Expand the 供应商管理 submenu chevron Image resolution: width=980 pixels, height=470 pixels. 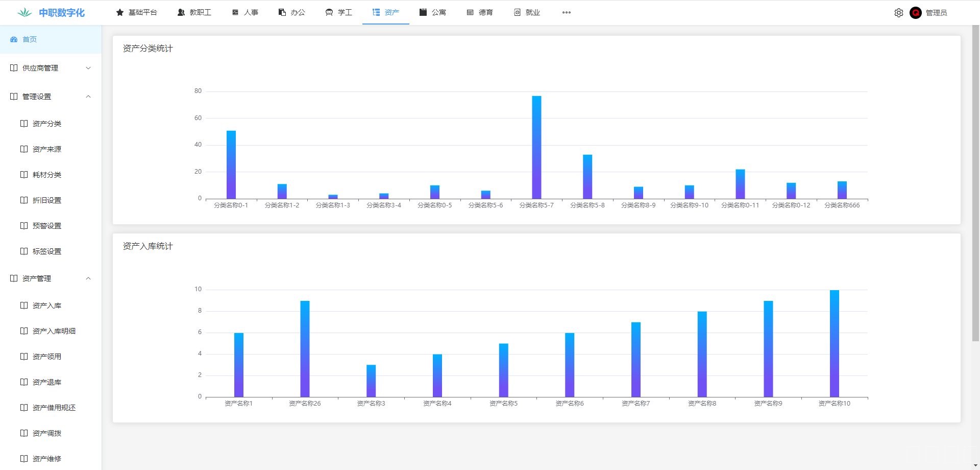click(x=88, y=68)
